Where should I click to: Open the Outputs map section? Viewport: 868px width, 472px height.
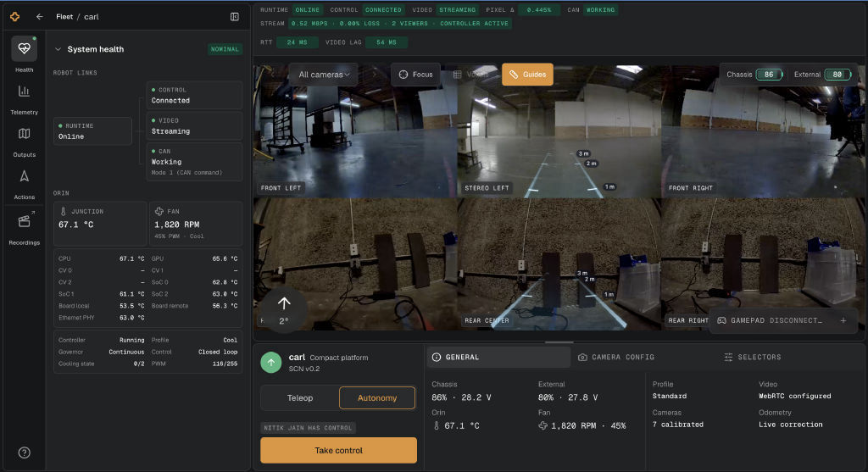pos(25,142)
